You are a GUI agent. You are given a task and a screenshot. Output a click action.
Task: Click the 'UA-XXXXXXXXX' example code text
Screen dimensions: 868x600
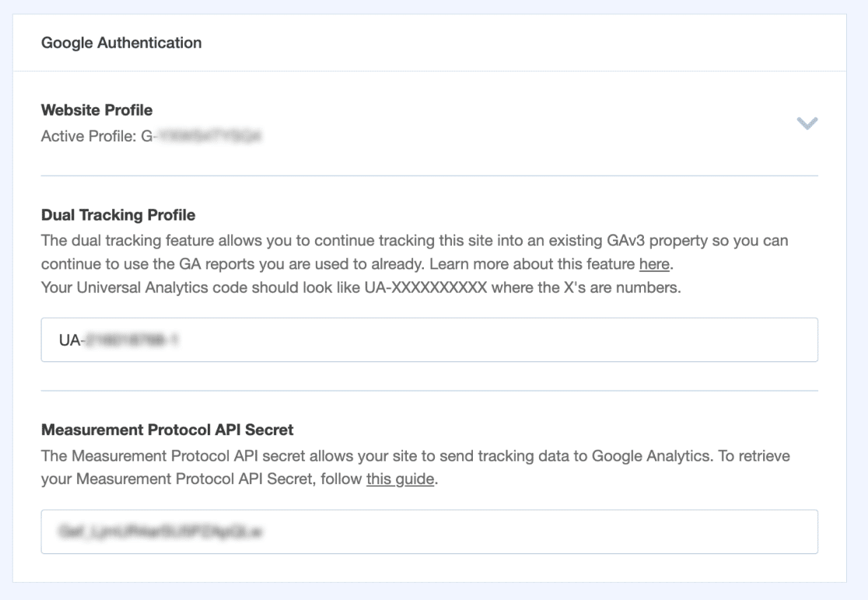(x=425, y=288)
